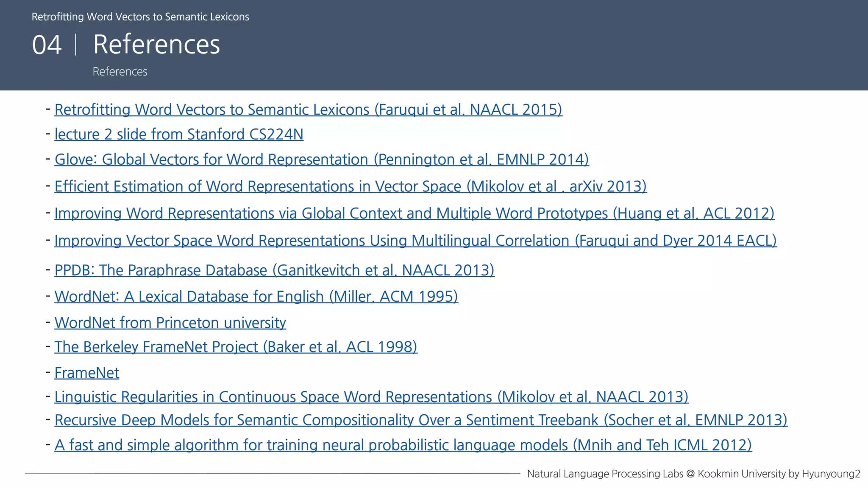Open the Linguistic Regularities Mikolov NAACL 2013 link
The image size is (868, 488).
coord(371,397)
